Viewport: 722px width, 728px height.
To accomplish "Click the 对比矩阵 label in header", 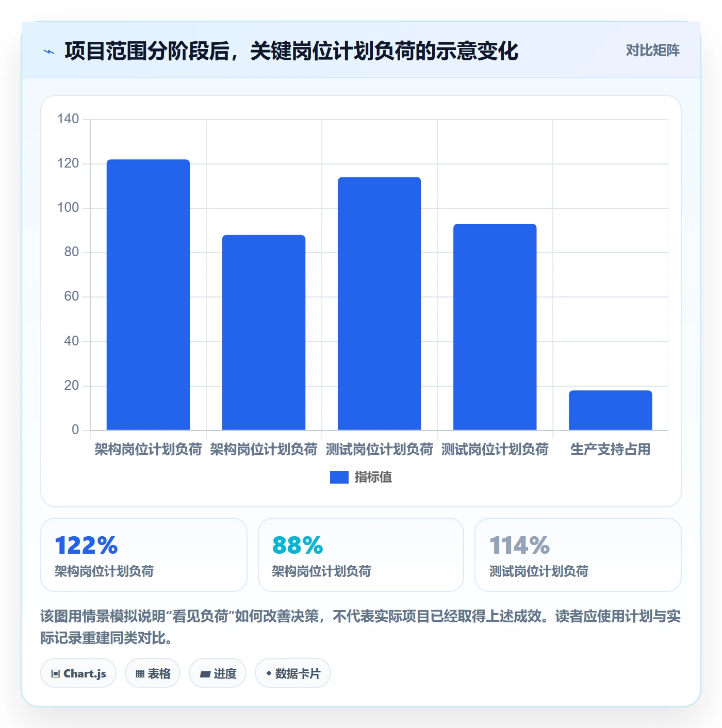I will pos(652,51).
